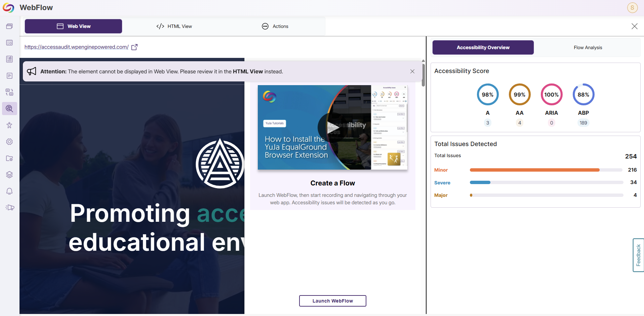Click the 88% ABP score circle
This screenshot has width=644, height=316.
pos(583,95)
